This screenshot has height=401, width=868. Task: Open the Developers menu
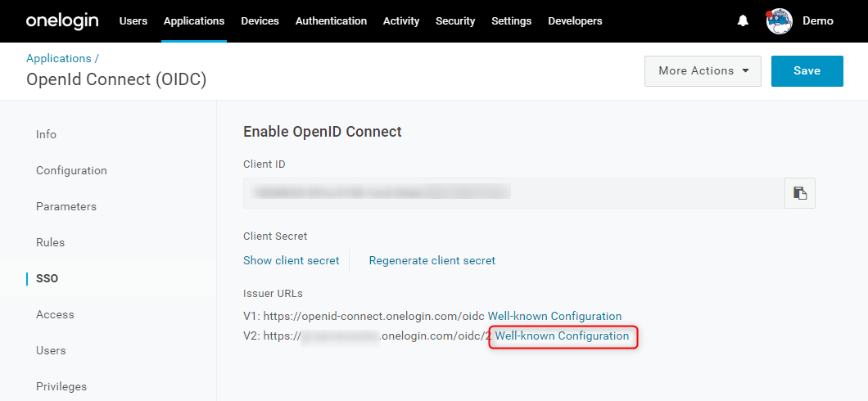click(x=575, y=21)
